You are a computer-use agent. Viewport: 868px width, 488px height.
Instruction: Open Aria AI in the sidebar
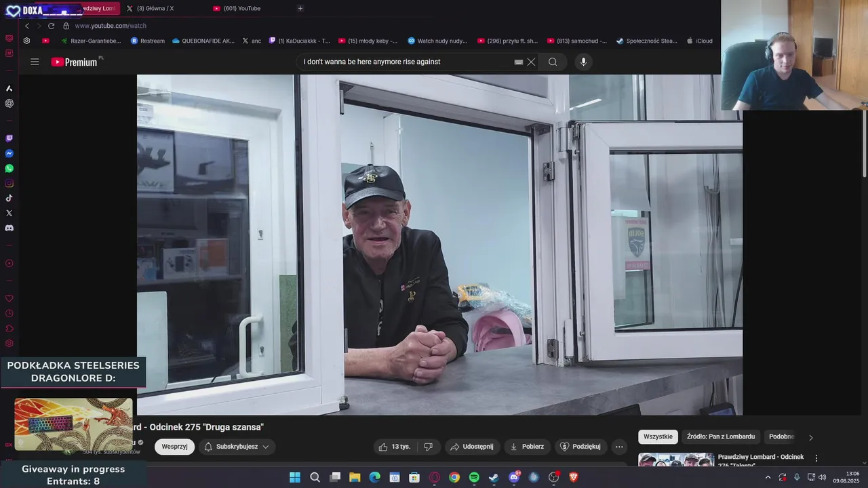[9, 88]
